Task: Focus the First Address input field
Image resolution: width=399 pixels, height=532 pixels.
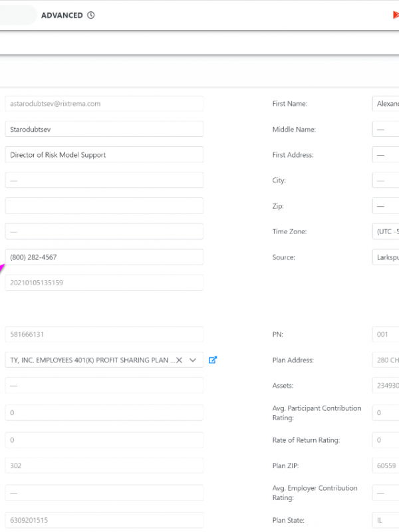Action: click(x=386, y=155)
